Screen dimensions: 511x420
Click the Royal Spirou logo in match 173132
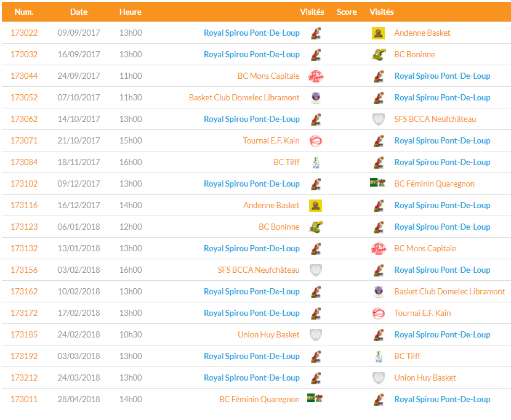point(316,248)
